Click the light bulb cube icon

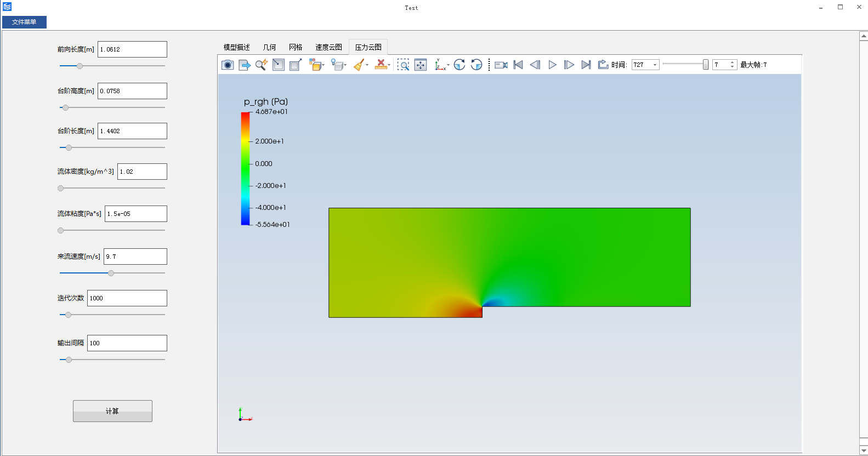point(337,65)
